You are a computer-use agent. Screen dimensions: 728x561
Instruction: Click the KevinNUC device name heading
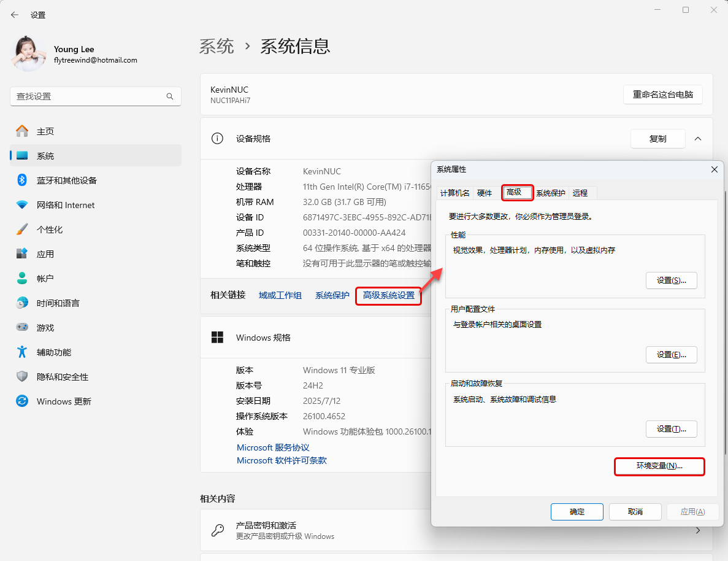click(x=229, y=90)
